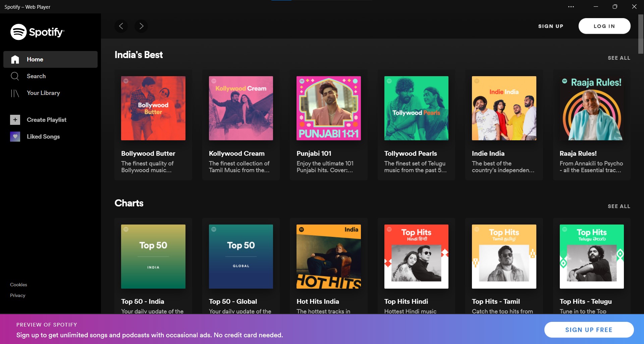
Task: Select Liked Songs in the sidebar
Action: click(50, 137)
